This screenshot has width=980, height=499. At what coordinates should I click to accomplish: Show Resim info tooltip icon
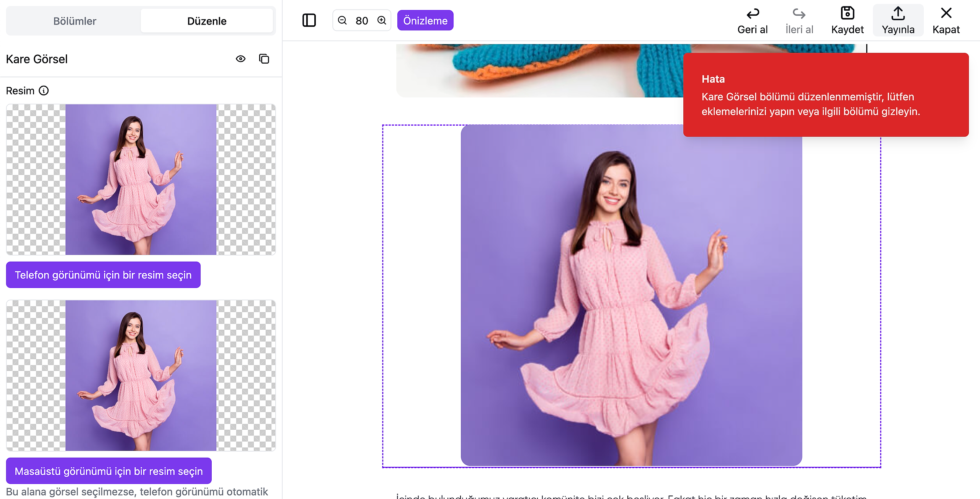(x=44, y=91)
